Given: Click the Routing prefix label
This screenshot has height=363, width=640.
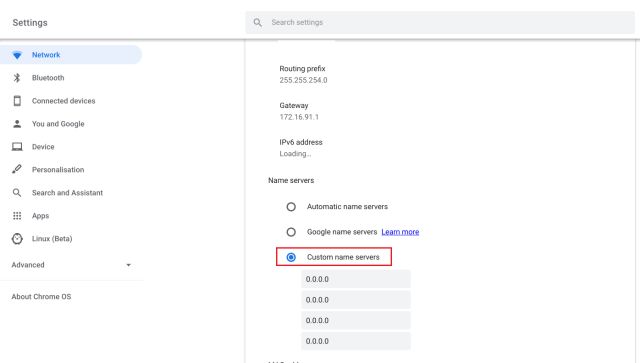Looking at the screenshot, I should (302, 69).
